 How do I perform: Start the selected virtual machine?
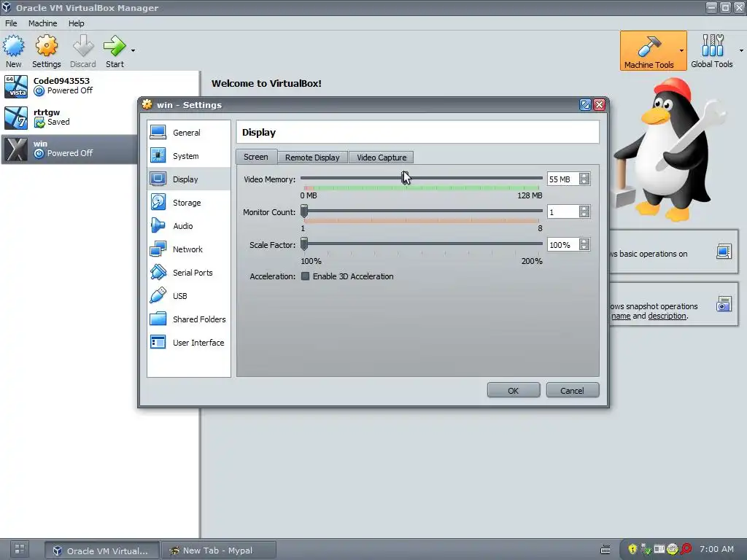click(x=115, y=51)
